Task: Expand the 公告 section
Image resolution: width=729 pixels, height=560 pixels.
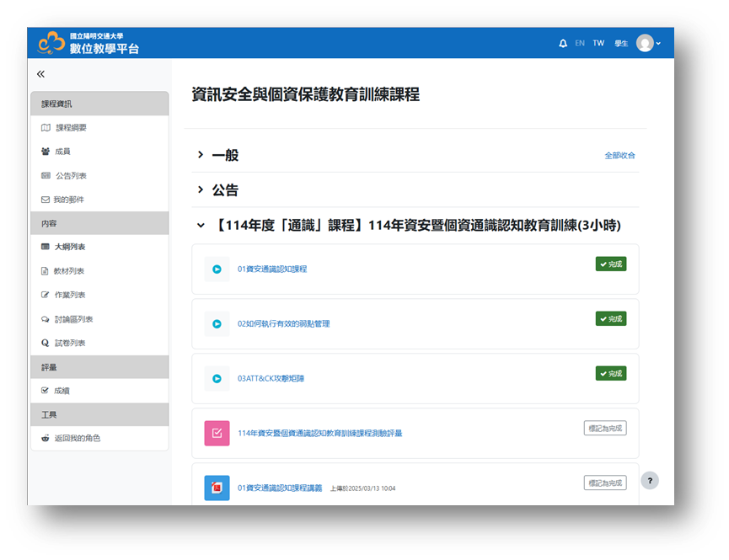Action: (x=201, y=190)
